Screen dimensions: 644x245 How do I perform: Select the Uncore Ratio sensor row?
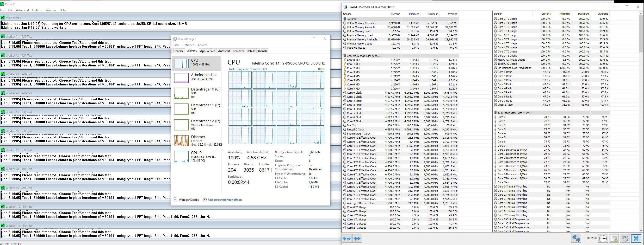pyautogui.click(x=551, y=105)
